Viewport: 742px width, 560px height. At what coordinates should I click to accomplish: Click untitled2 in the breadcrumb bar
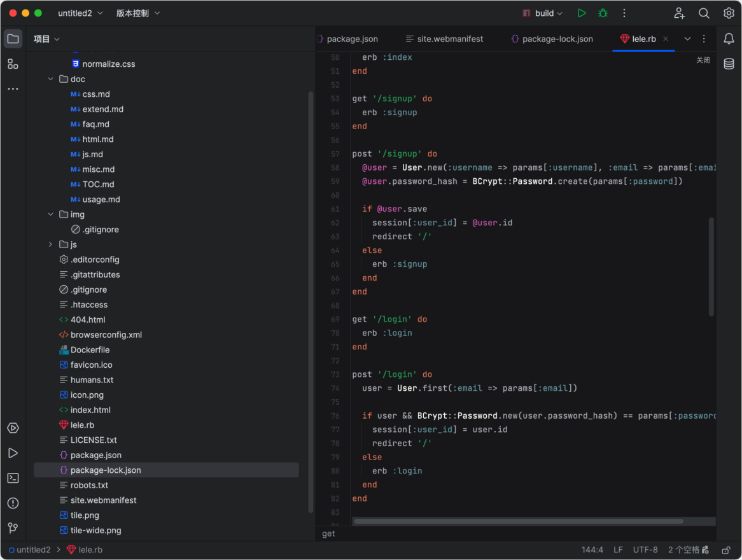point(30,550)
